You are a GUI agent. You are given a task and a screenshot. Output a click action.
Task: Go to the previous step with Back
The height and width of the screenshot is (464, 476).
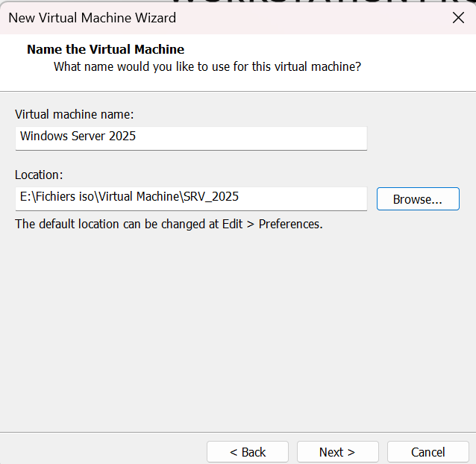pyautogui.click(x=248, y=452)
